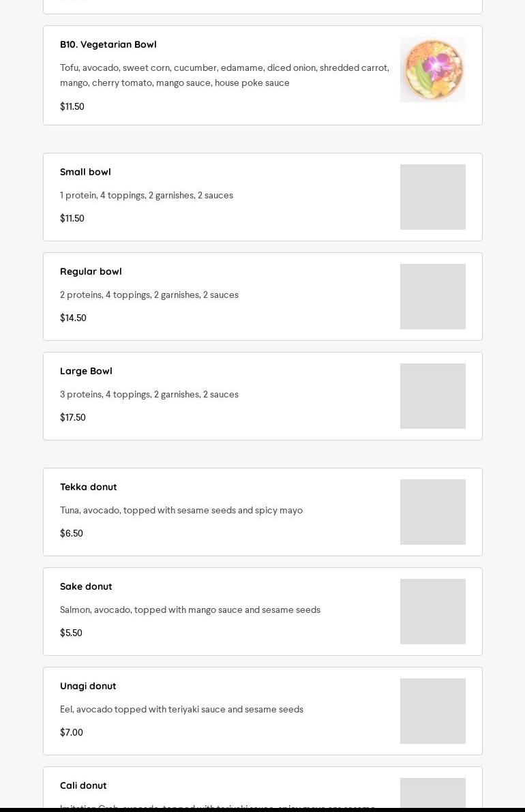
Task: Select the Unagi donut title
Action: 88,686
